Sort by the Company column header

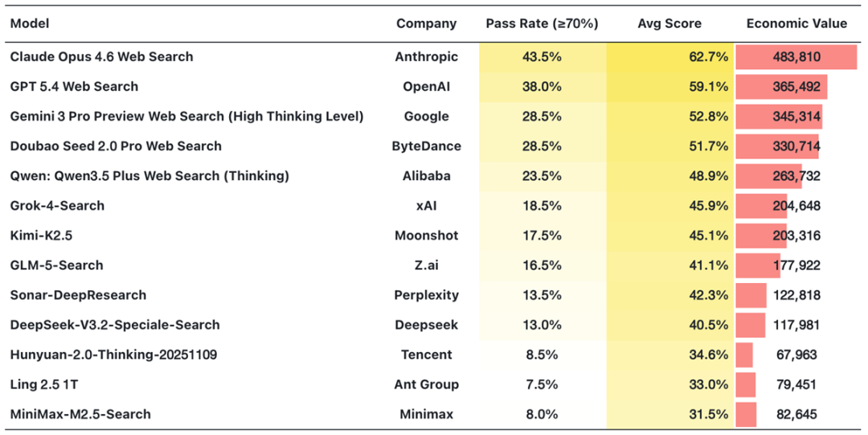pyautogui.click(x=426, y=23)
